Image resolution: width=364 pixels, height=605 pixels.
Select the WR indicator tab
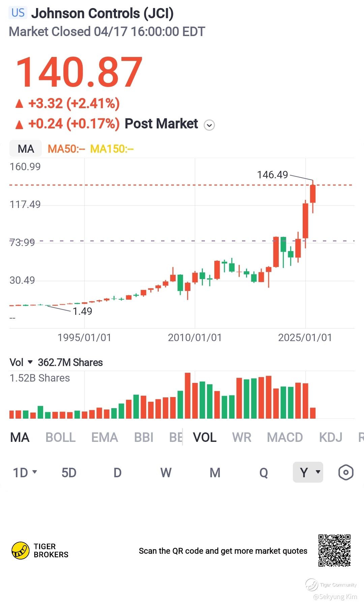[x=242, y=437]
